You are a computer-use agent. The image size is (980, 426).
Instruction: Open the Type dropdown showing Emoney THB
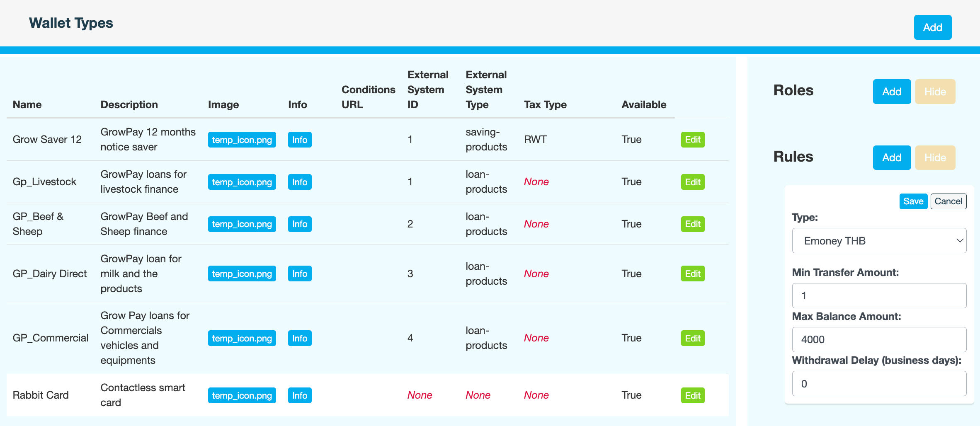(879, 241)
